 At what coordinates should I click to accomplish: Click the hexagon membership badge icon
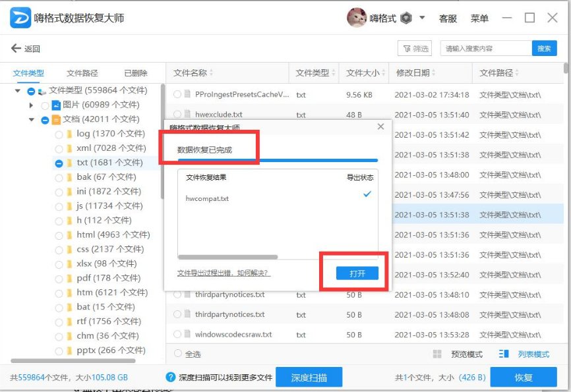[406, 18]
